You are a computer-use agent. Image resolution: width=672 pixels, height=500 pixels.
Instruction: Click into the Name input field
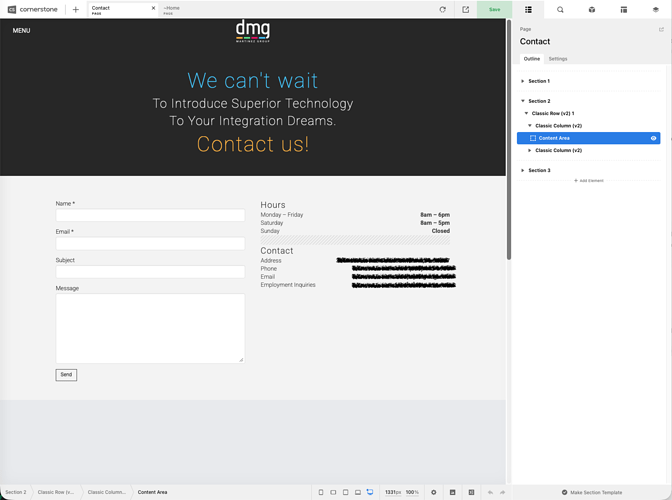(150, 215)
